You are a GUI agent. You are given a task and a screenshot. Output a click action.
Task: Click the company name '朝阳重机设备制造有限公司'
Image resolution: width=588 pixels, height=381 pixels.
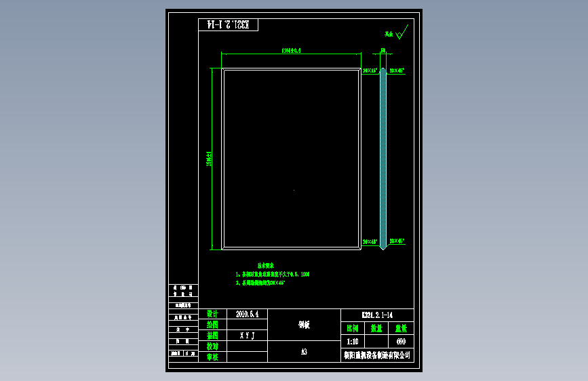377,355
